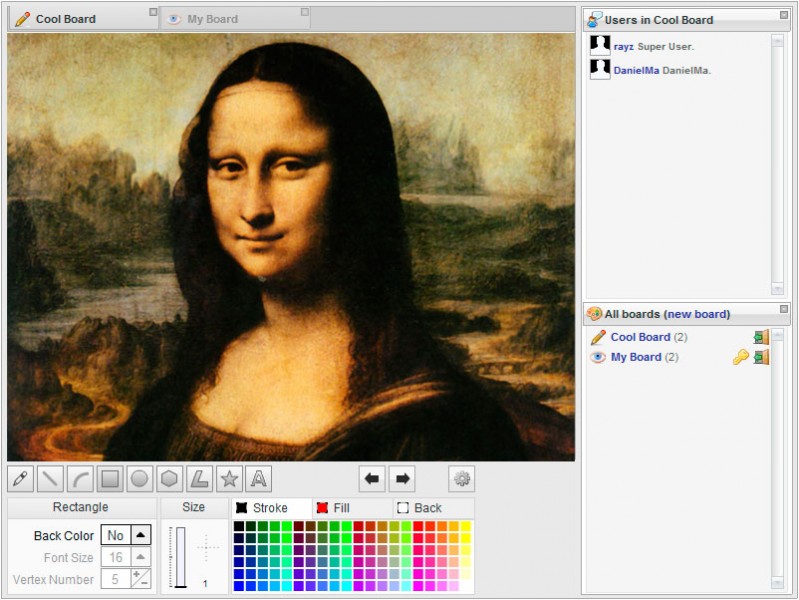Viewport: 799px width, 600px height.
Task: Click the All boards scrollbar up arrow
Action: click(777, 334)
